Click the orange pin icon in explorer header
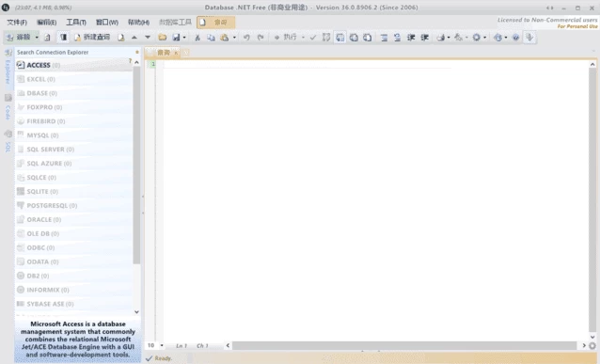 (137, 52)
